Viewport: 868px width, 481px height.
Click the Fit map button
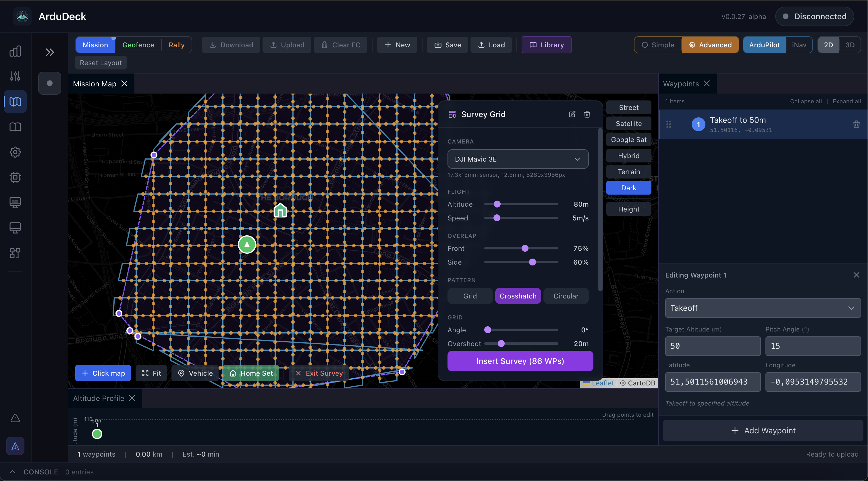[x=151, y=373]
